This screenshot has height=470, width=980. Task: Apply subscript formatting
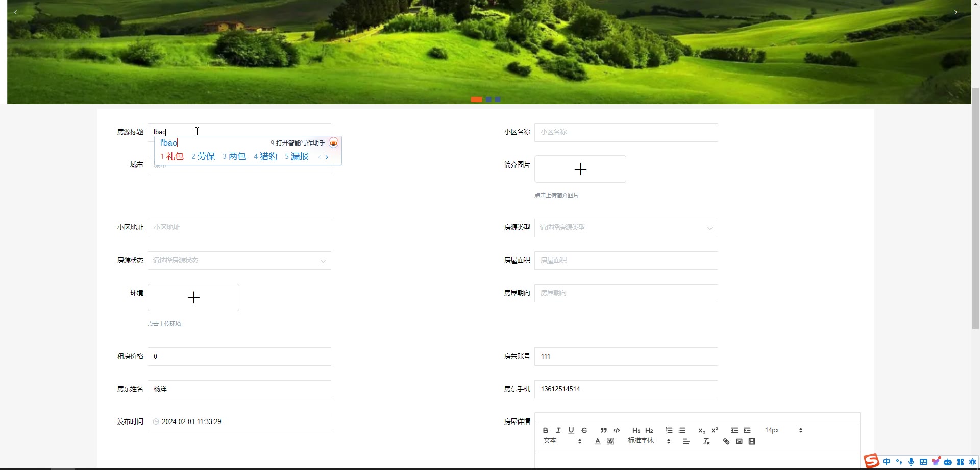pyautogui.click(x=701, y=430)
